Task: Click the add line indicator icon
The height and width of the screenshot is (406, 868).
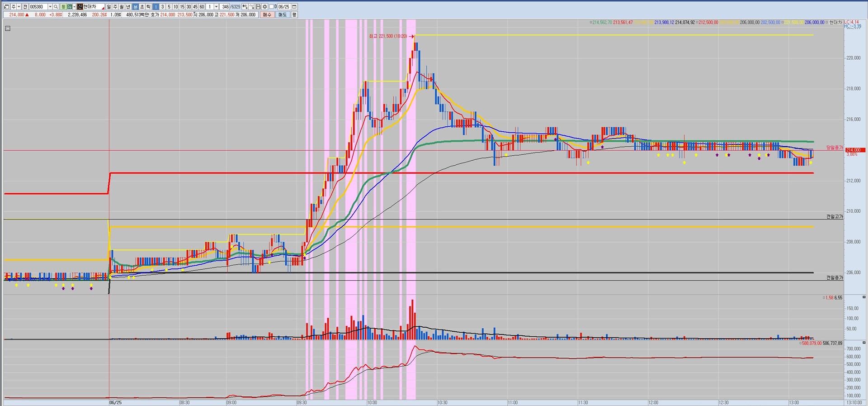Action: (x=252, y=7)
